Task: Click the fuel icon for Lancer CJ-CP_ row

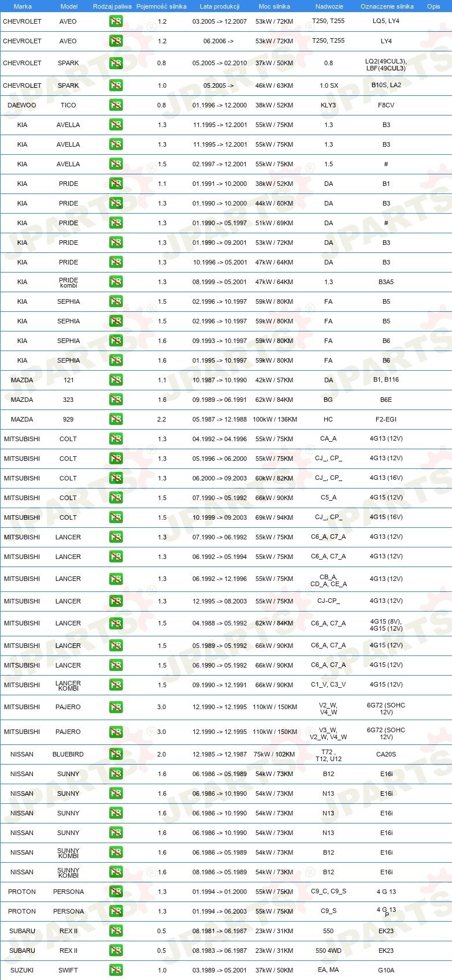Action: 116,601
